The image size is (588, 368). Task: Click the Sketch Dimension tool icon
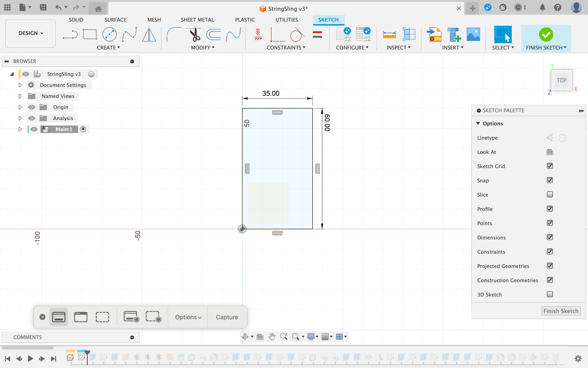pos(389,35)
